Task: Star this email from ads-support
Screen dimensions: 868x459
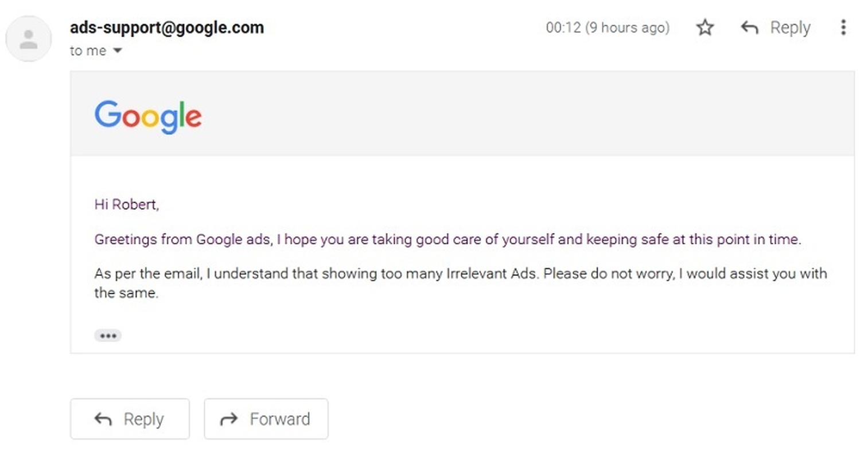Action: pos(704,28)
